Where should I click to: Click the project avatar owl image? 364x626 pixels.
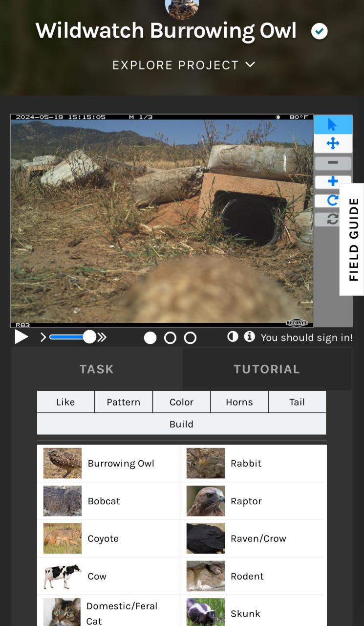[182, 9]
